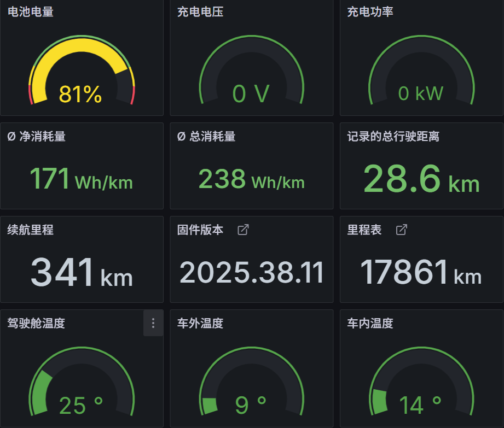The width and height of the screenshot is (504, 428).
Task: Click the Ø 总消耗量 panel title
Action: click(206, 137)
